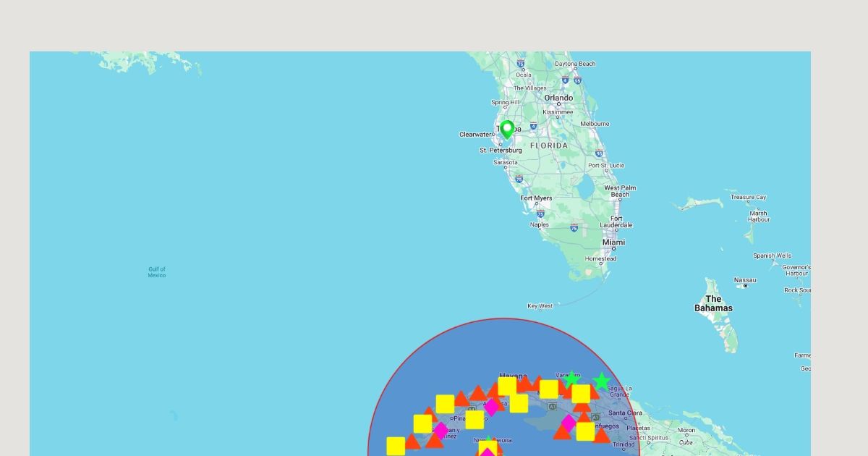The height and width of the screenshot is (456, 868).
Task: Select the Gulf of Mexico label
Action: click(x=157, y=272)
